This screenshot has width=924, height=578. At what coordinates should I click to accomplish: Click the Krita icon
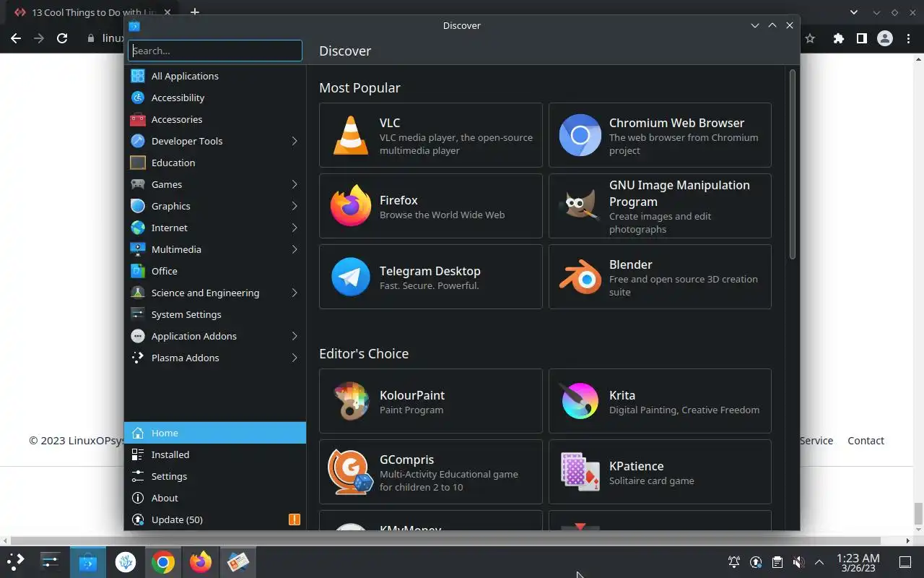[580, 401]
